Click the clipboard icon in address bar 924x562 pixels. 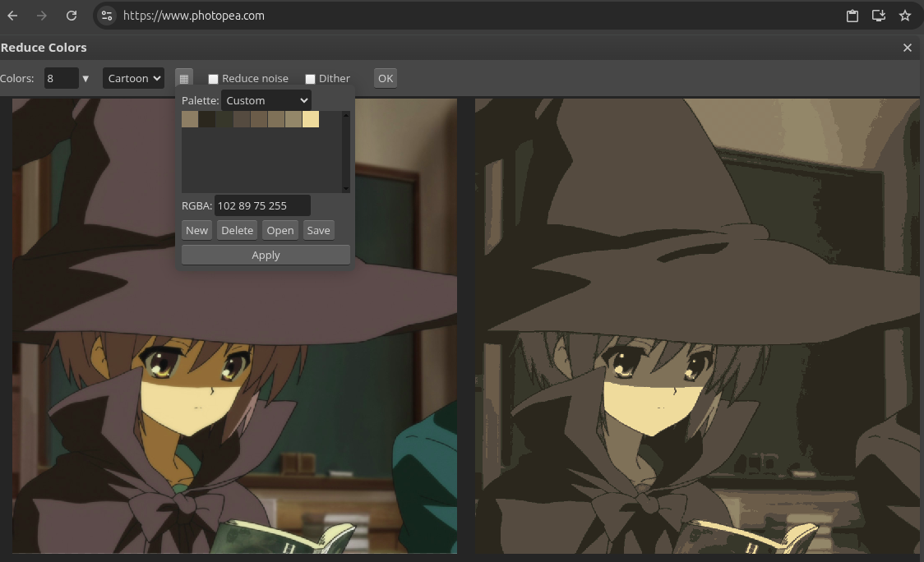point(852,16)
